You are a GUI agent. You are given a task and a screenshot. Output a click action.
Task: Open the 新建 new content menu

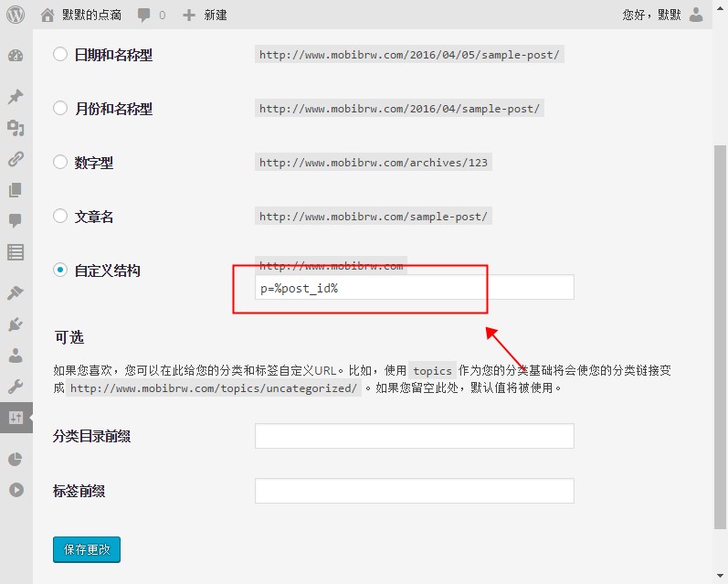pos(206,15)
